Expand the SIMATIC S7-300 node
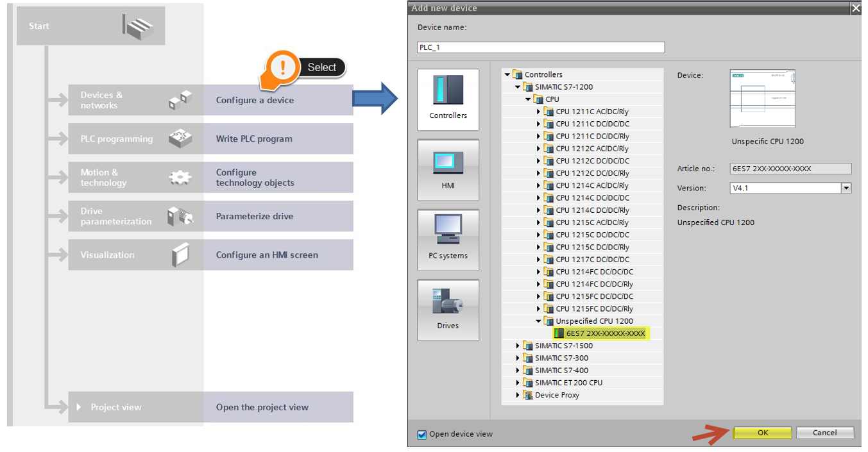The height and width of the screenshot is (452, 868). (518, 358)
